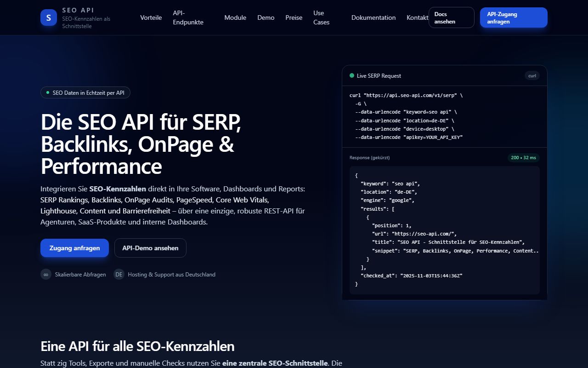This screenshot has width=588, height=368.
Task: Click the Docs ansehen button
Action: coord(452,17)
